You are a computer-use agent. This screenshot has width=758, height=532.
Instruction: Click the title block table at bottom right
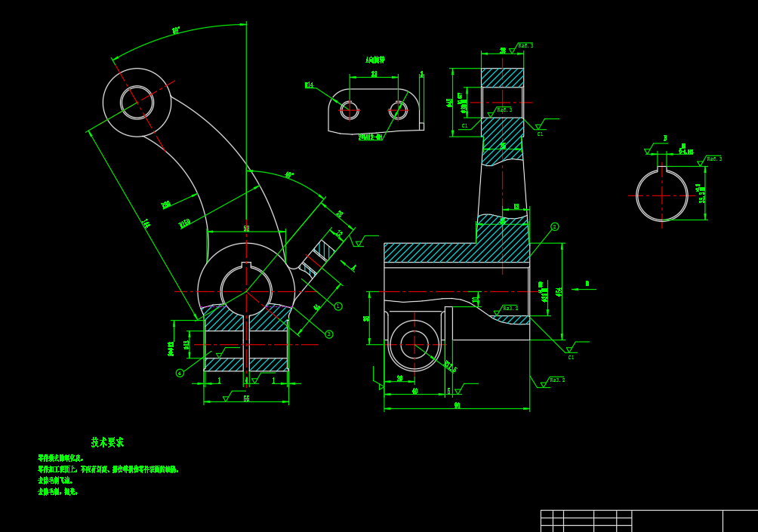648,521
